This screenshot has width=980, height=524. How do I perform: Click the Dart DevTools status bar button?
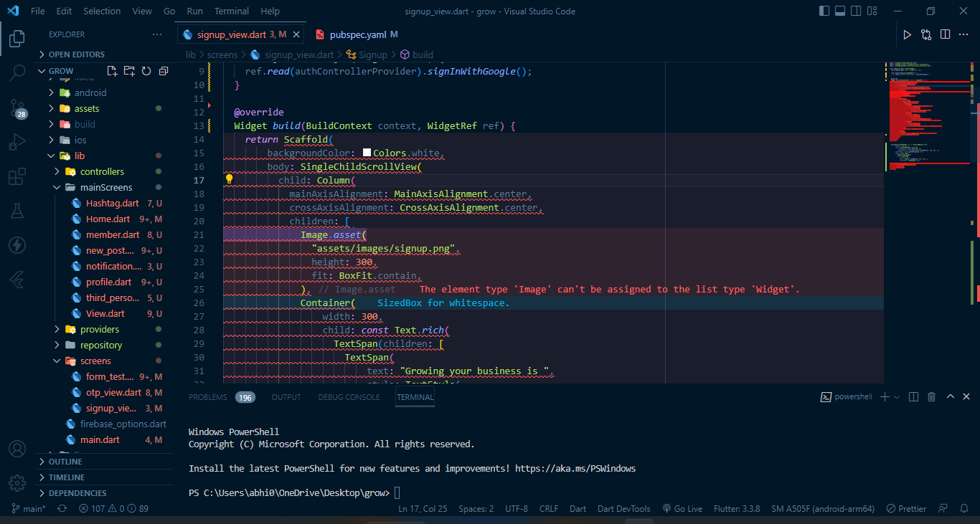click(624, 509)
